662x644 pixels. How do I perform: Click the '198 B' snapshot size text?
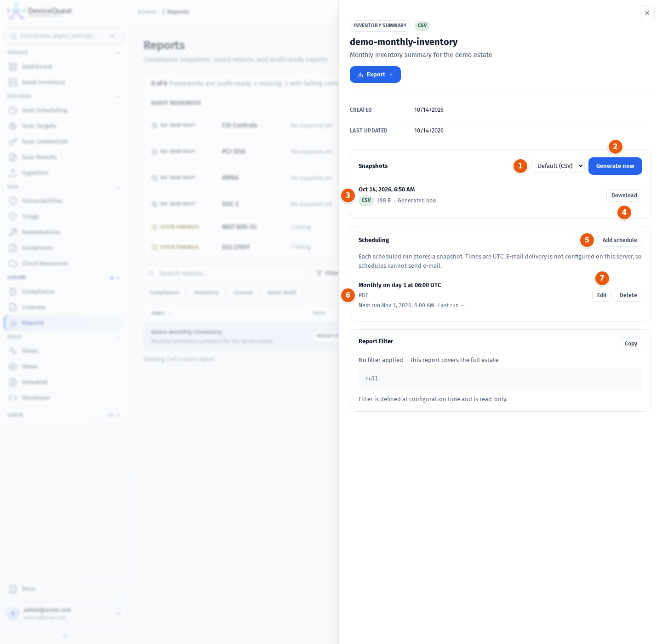383,201
